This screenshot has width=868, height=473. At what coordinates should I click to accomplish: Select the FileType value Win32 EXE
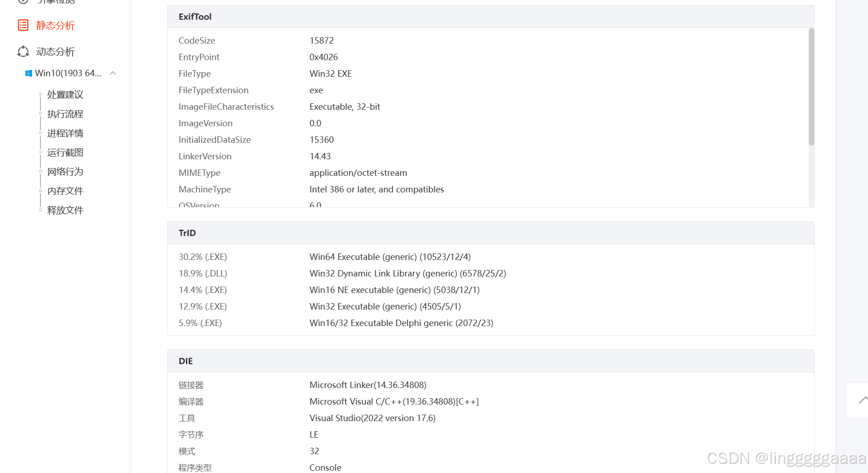pyautogui.click(x=331, y=73)
